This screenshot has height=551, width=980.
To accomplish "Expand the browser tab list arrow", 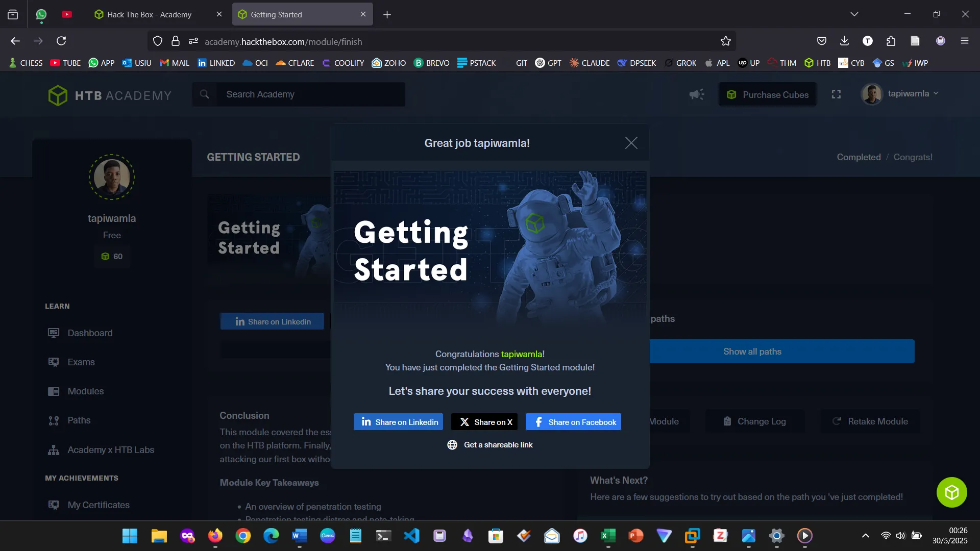I will 855,14.
